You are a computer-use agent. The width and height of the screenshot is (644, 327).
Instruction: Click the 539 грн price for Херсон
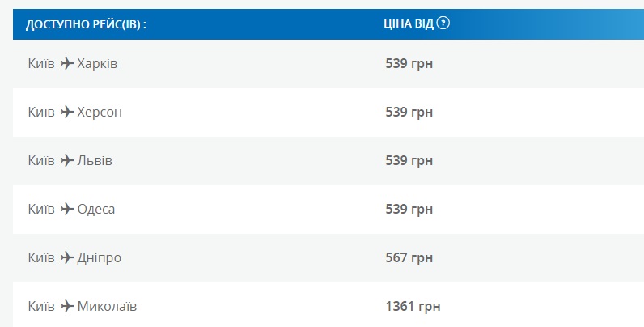[409, 112]
